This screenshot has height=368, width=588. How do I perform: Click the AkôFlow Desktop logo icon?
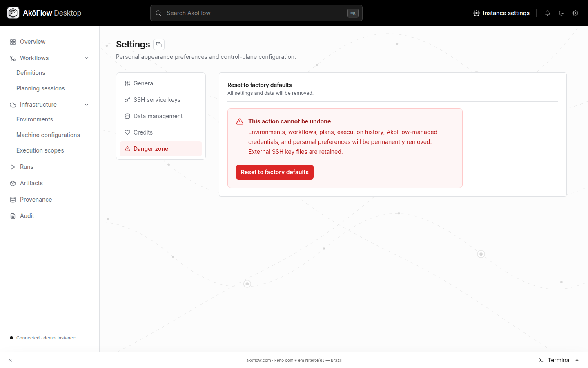pyautogui.click(x=13, y=13)
